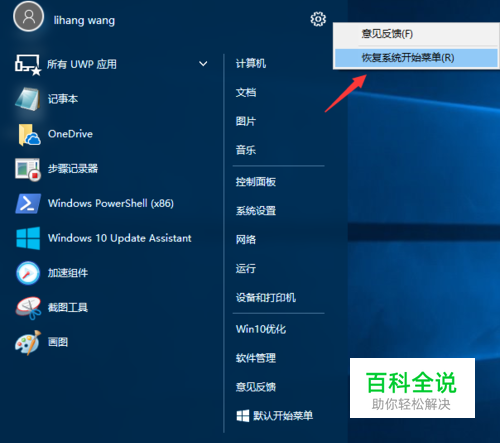Click the 所有 UWP 应用 label
500x443 pixels.
pos(82,64)
